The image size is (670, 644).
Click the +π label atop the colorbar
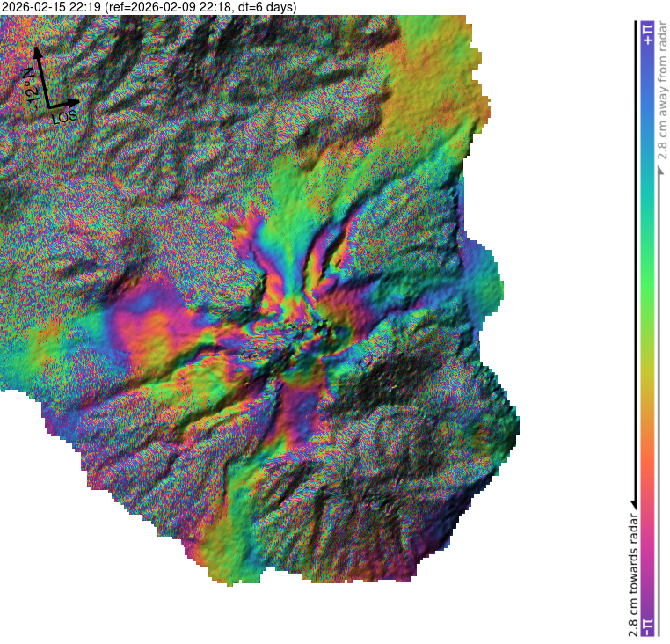(647, 34)
